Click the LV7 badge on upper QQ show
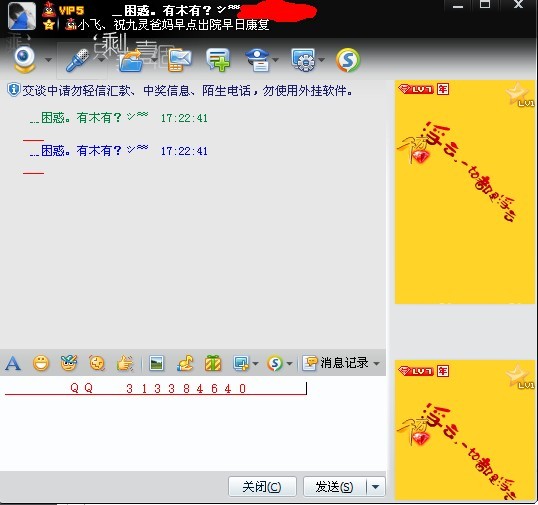The height and width of the screenshot is (505, 538). pos(416,89)
